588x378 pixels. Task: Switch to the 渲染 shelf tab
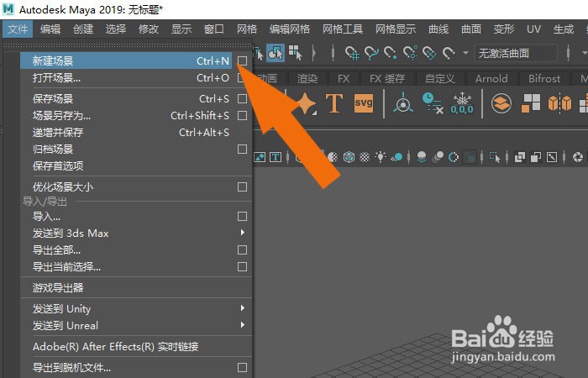pyautogui.click(x=307, y=78)
